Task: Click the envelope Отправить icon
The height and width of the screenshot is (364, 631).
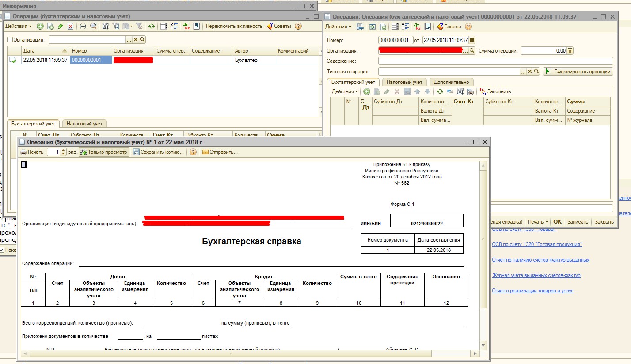Action: (205, 152)
